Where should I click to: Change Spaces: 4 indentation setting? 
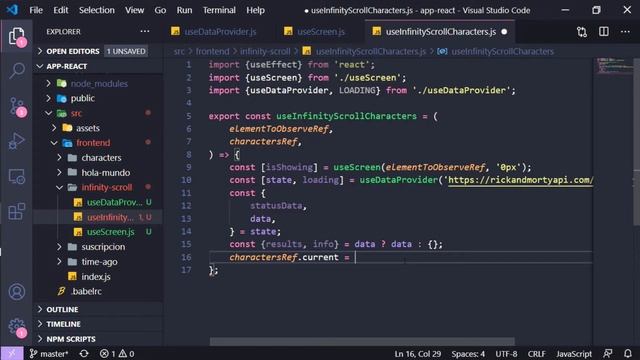pyautogui.click(x=468, y=353)
